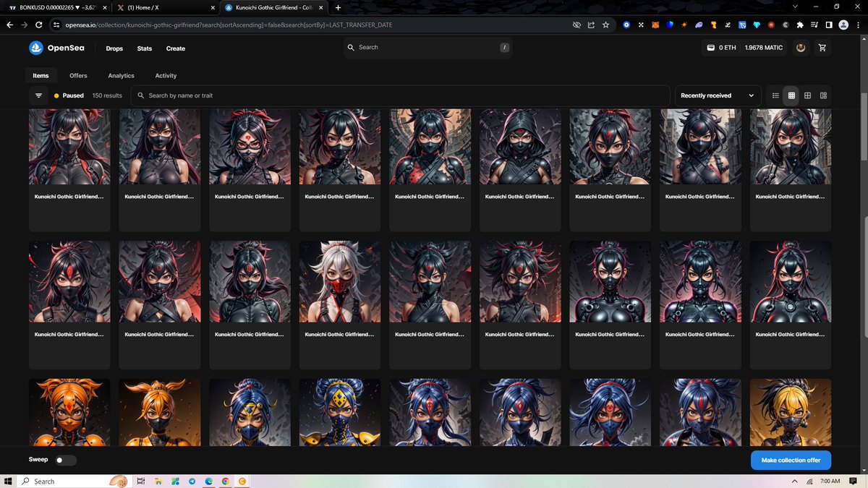The image size is (868, 488).
Task: Click the diamond extension icon
Action: 757,25
